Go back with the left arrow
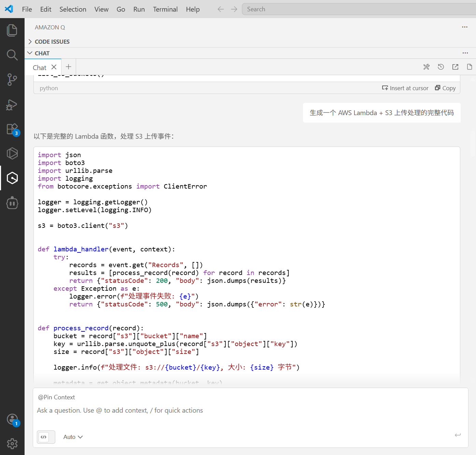Viewport: 476px width, 455px height. click(221, 9)
